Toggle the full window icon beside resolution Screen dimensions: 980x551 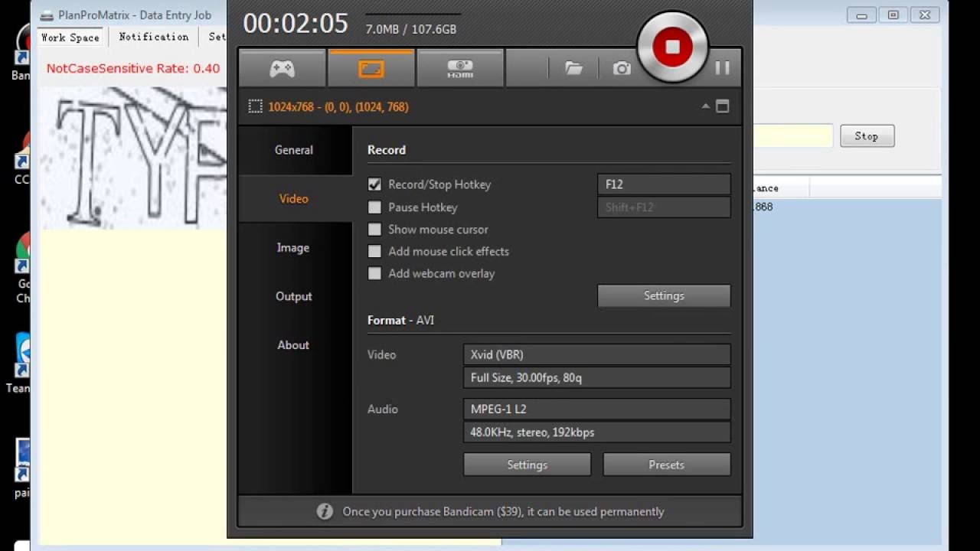(x=722, y=106)
